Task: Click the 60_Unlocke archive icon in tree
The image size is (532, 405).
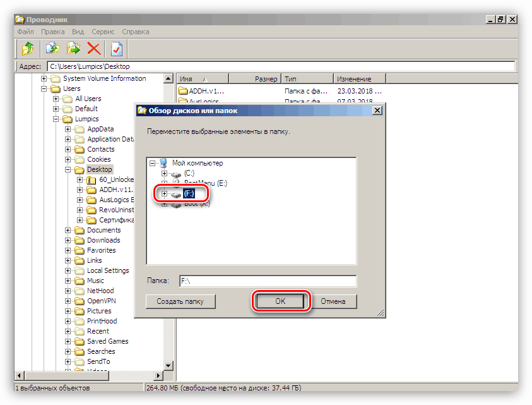Action: pos(92,180)
